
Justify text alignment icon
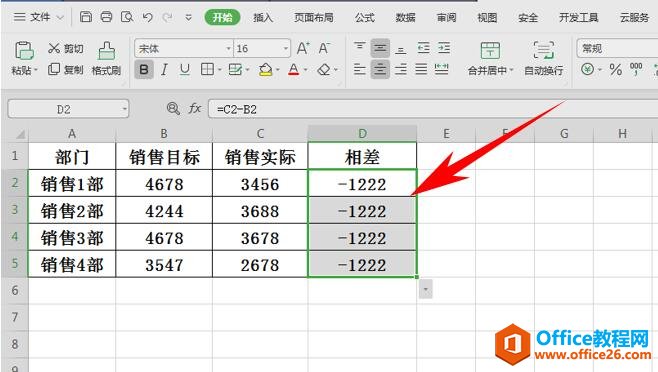tap(421, 69)
